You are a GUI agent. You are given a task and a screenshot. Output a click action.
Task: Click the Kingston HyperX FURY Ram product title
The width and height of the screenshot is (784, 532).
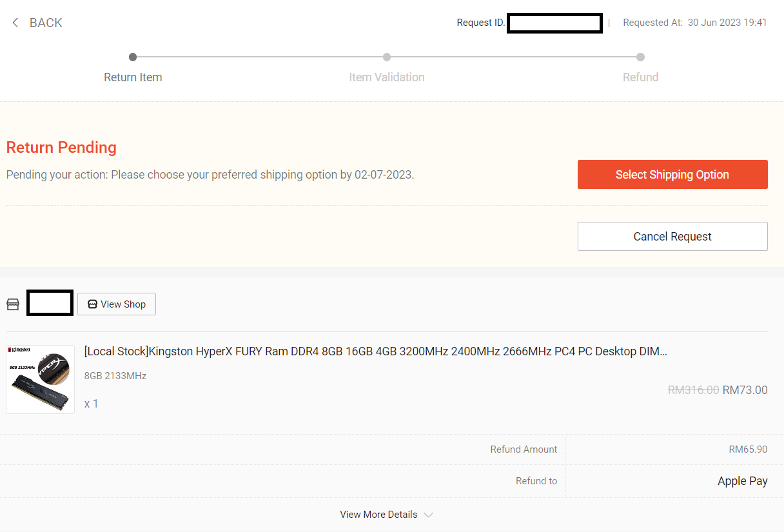point(375,351)
